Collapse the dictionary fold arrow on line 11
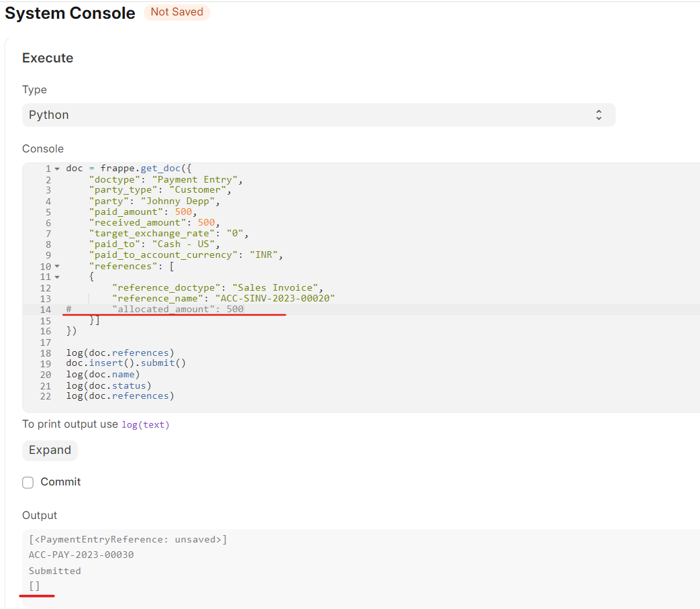This screenshot has width=700, height=609. pyautogui.click(x=56, y=277)
